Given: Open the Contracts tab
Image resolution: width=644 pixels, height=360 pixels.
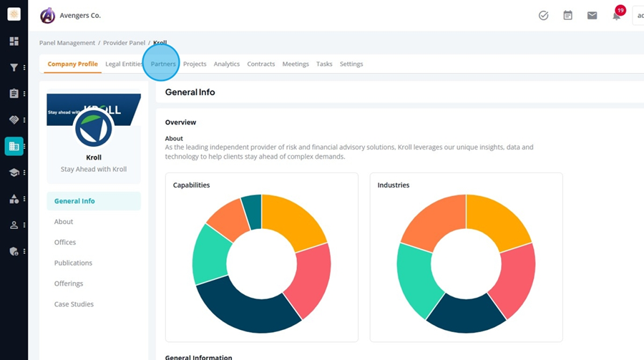Looking at the screenshot, I should pos(260,64).
